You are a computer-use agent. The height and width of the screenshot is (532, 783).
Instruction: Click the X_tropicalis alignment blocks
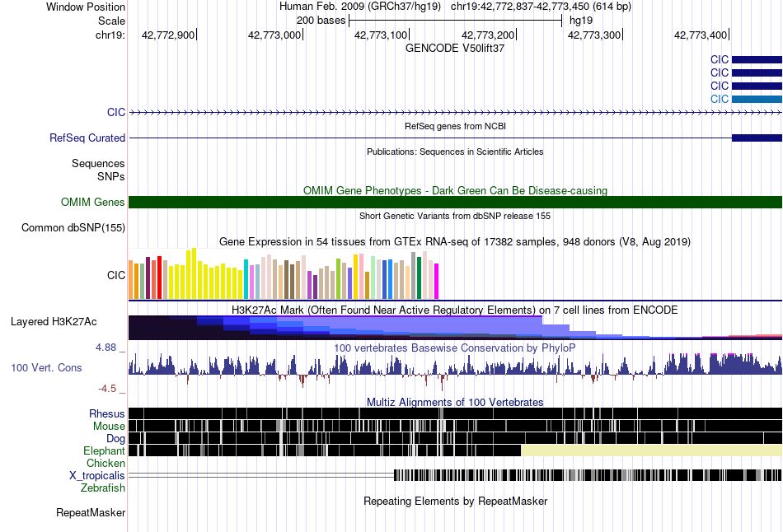(588, 475)
